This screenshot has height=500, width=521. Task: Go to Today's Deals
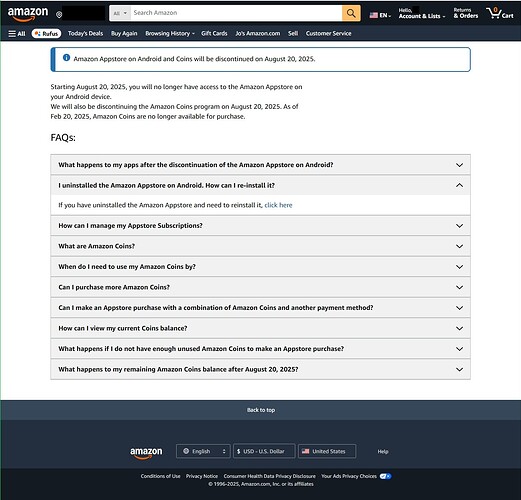[x=85, y=33]
